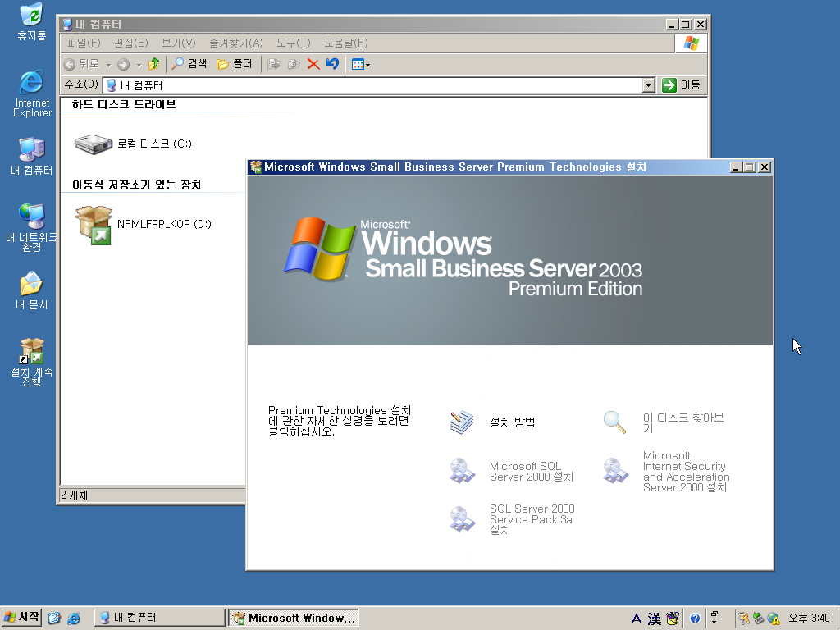The image size is (840, 630).
Task: Click the IME tools icon in language bar
Action: click(673, 619)
